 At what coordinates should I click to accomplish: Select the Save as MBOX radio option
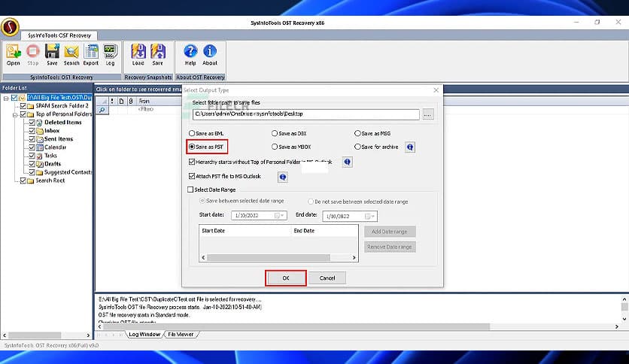click(275, 147)
